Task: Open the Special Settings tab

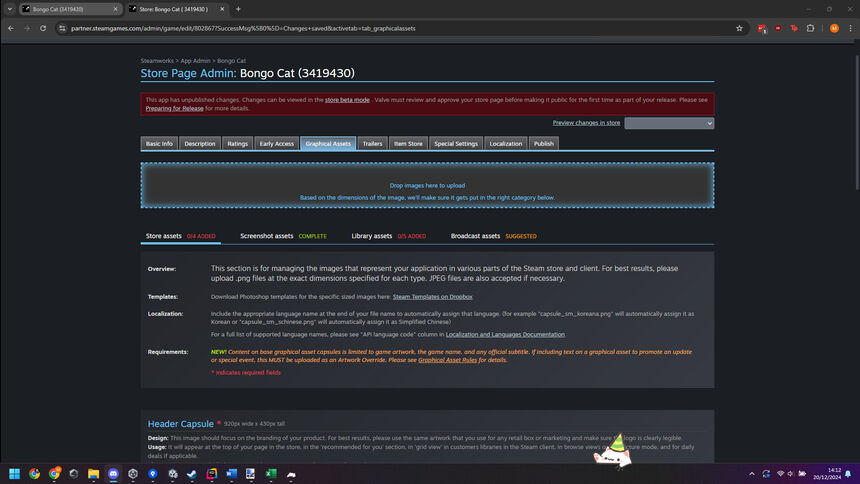Action: tap(456, 144)
